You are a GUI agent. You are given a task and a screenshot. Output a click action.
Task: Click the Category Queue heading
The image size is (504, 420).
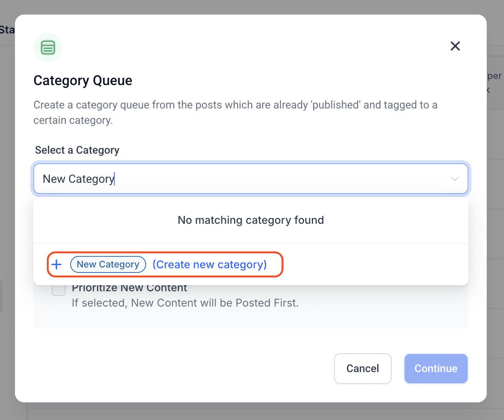point(83,80)
